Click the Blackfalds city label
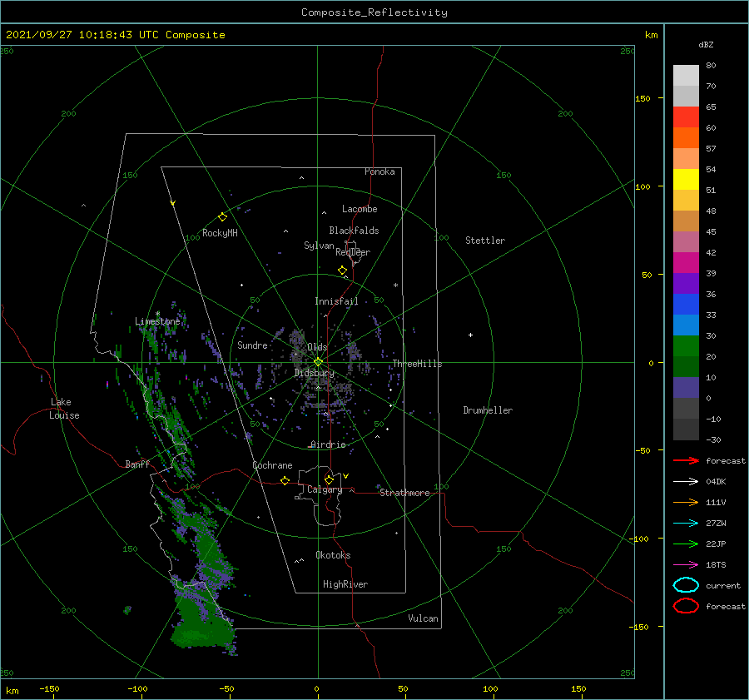749x700 pixels. tap(354, 231)
